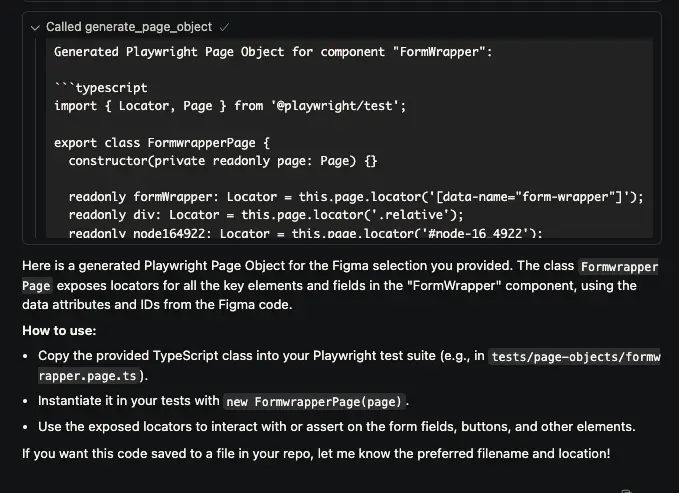Viewport: 679px width, 493px height.
Task: Click the inline code 'Formwrapper' in the summary paragraph
Action: 619,266
